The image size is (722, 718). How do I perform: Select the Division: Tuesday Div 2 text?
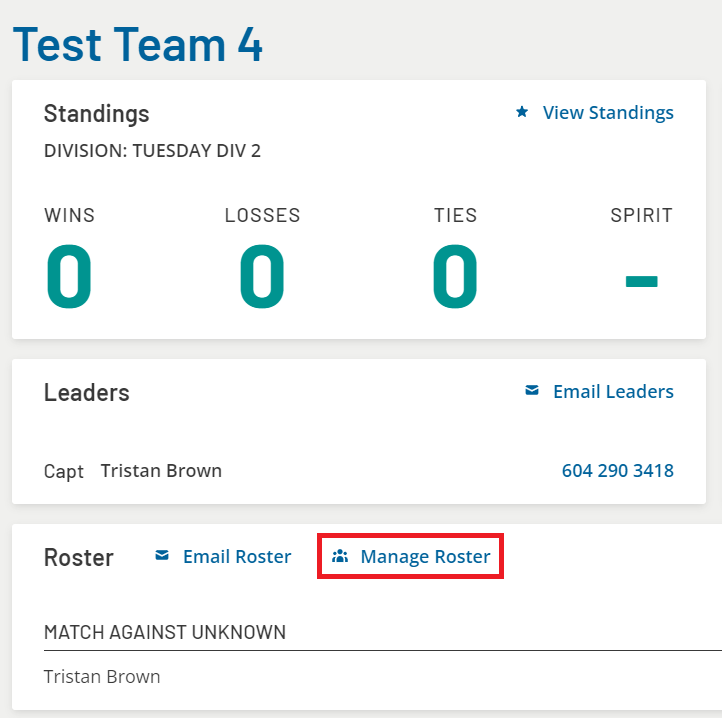point(152,152)
